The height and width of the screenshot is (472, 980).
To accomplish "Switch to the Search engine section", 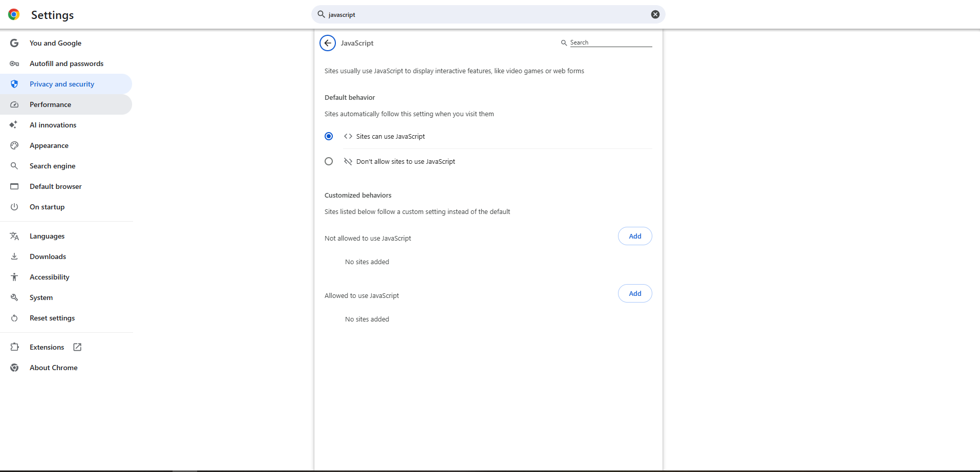I will coord(52,166).
